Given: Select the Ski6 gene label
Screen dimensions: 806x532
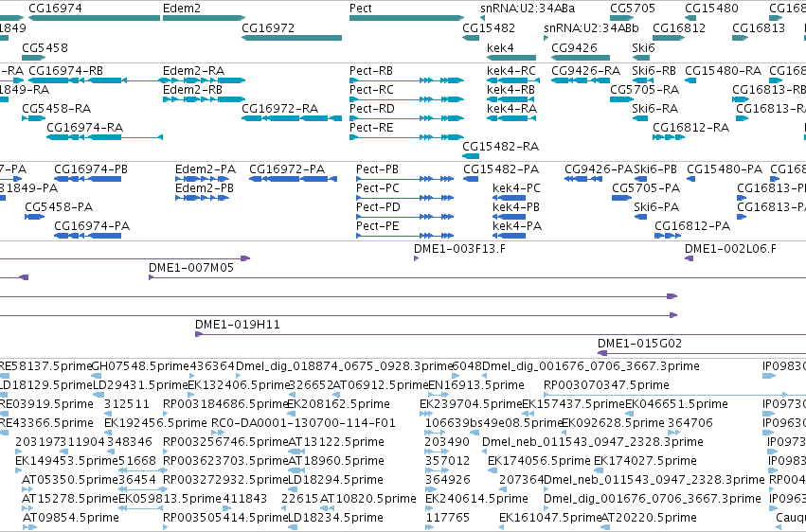Looking at the screenshot, I should (643, 47).
